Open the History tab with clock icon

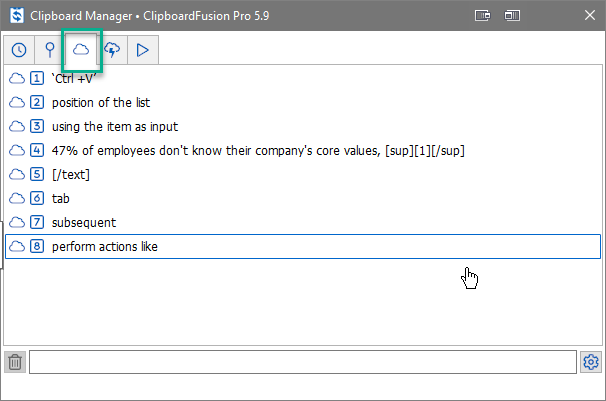[19, 50]
